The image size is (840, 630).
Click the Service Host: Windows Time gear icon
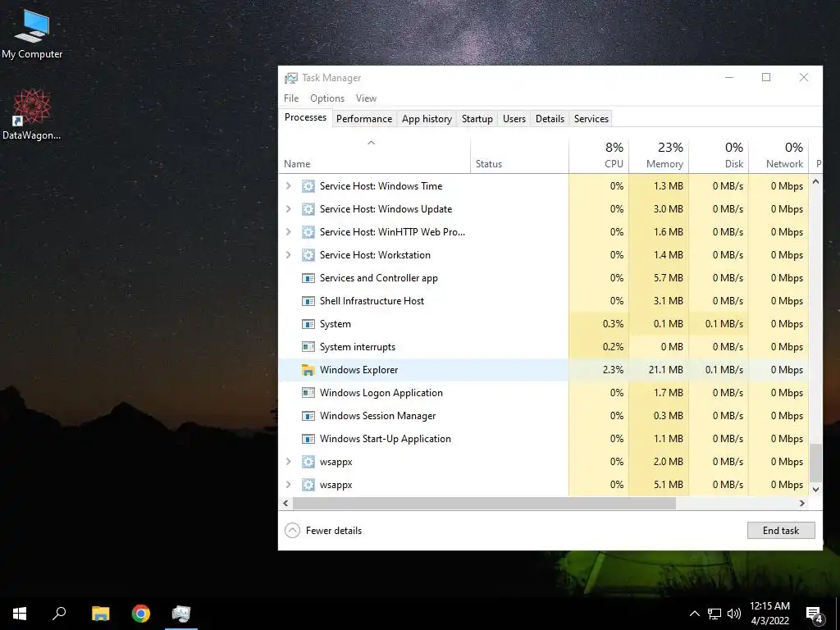point(308,186)
